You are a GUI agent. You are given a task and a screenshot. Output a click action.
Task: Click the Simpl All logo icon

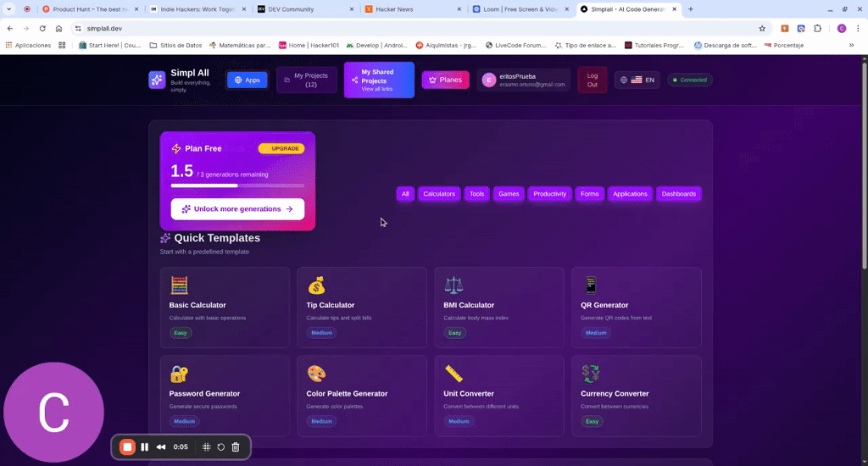click(157, 80)
